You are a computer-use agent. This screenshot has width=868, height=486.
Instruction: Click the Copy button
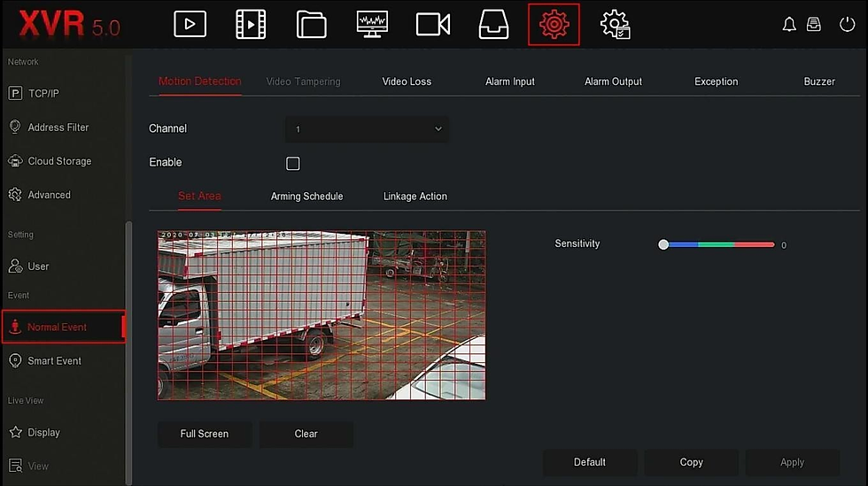pyautogui.click(x=692, y=462)
